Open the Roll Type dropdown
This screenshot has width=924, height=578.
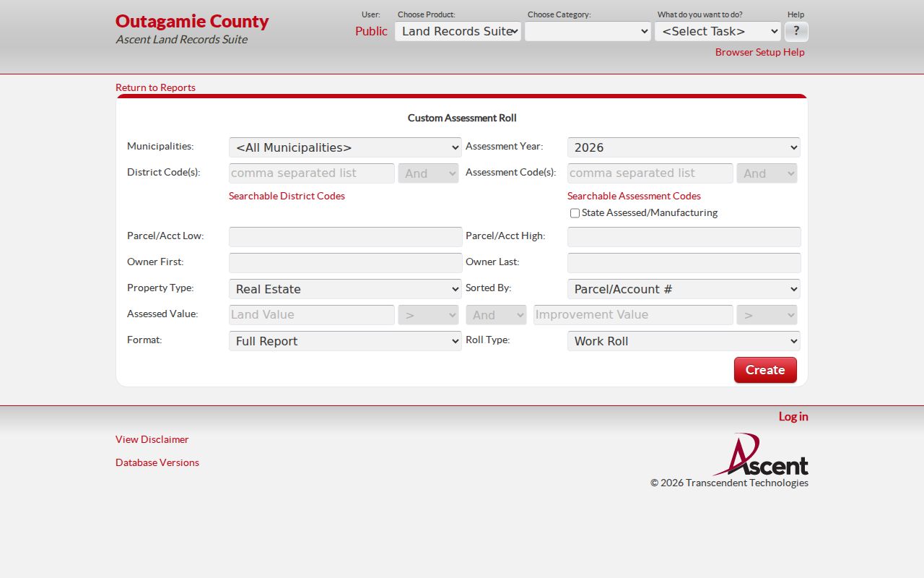click(684, 341)
